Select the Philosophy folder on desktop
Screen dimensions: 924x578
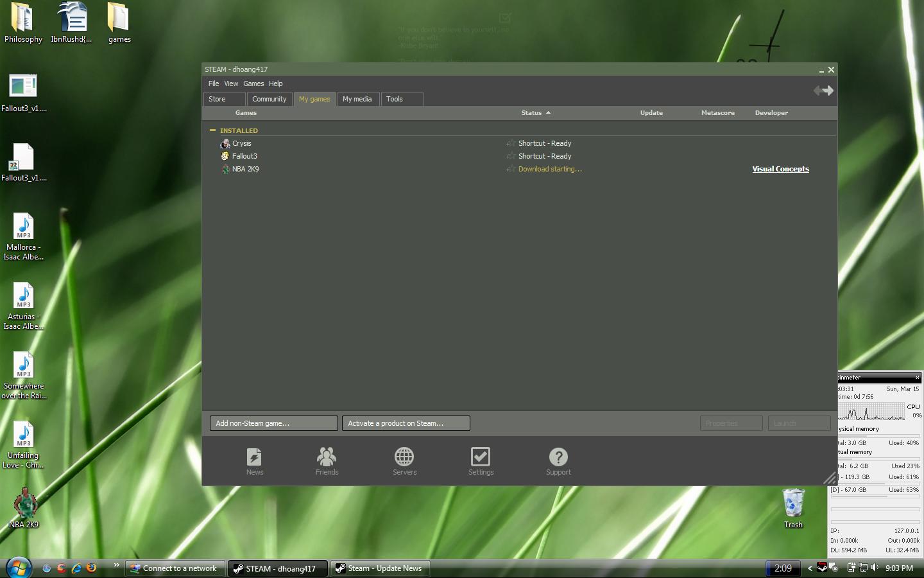tap(23, 23)
